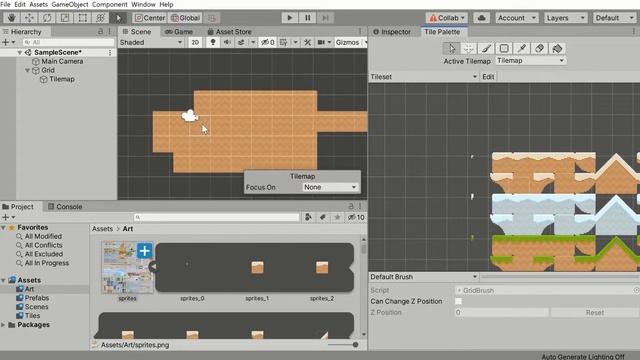Open the Account dropdown
The width and height of the screenshot is (640, 360).
coord(516,18)
